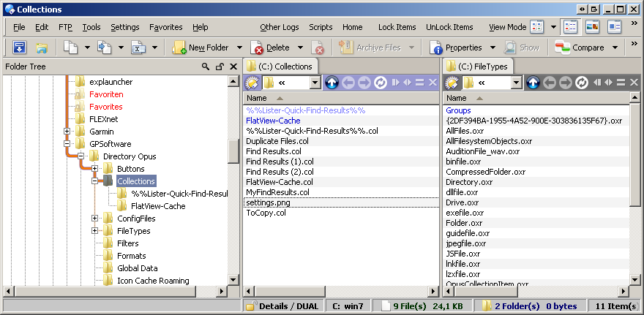Close the Collections pane with X icon
This screenshot has height=315, width=644.
coord(433,83)
